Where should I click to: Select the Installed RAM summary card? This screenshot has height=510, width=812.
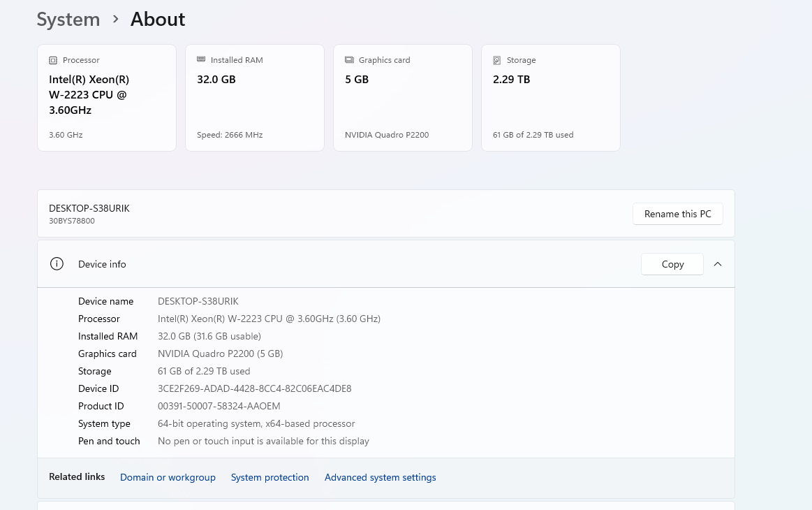coord(255,98)
